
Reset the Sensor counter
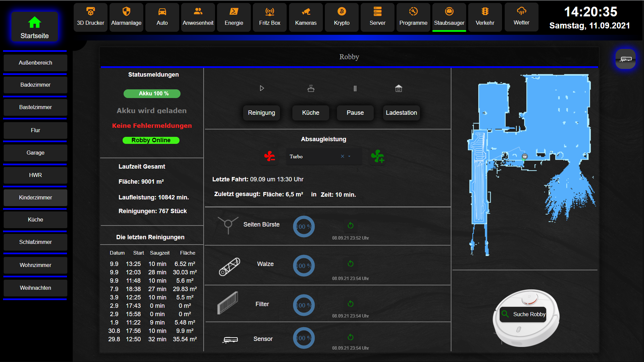pos(351,337)
